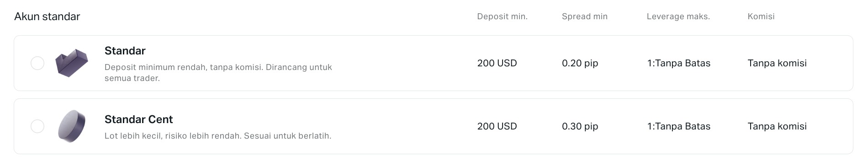
Task: Click the 0.20 pip spread value
Action: click(x=580, y=63)
